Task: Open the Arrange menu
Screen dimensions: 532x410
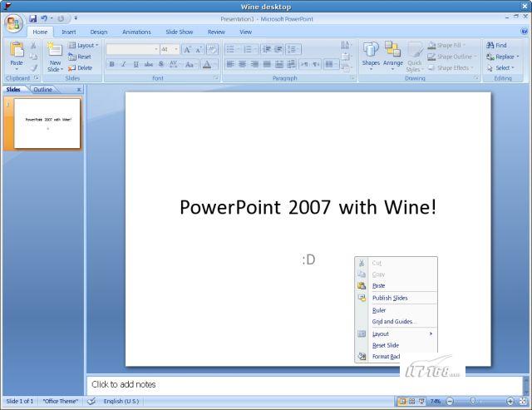Action: coord(393,56)
